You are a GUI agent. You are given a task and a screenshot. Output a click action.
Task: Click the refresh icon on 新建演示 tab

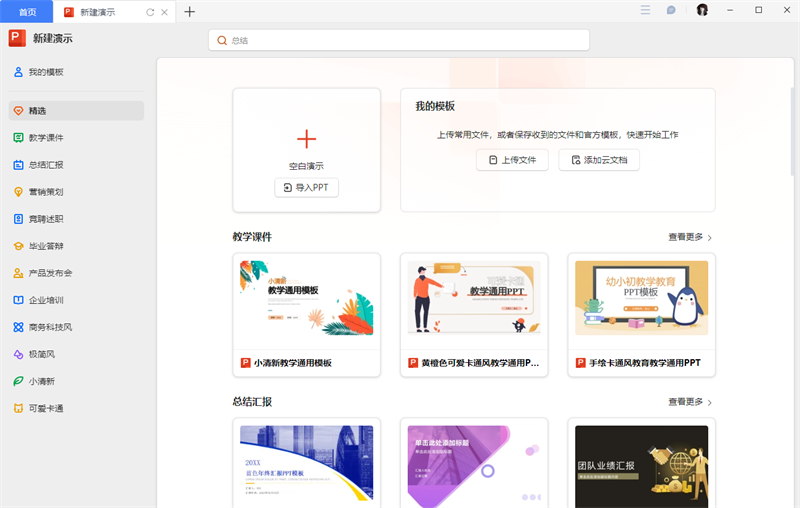[x=150, y=12]
